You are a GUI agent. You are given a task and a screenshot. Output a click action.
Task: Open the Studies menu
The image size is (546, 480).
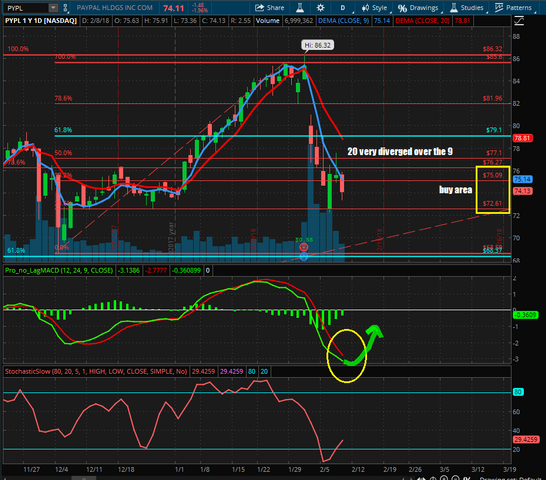pyautogui.click(x=467, y=8)
